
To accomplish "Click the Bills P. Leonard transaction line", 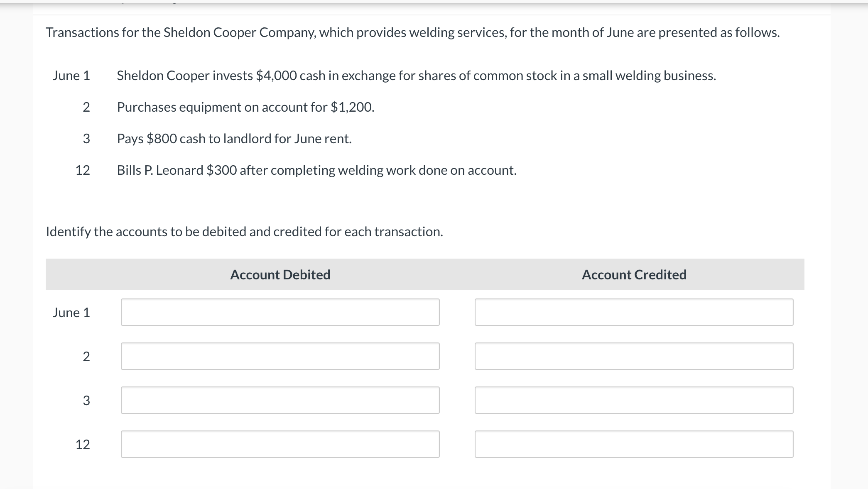I will point(316,170).
